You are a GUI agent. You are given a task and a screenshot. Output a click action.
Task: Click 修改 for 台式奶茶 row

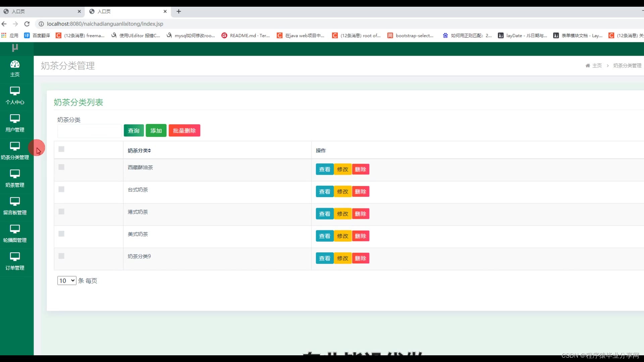point(342,191)
